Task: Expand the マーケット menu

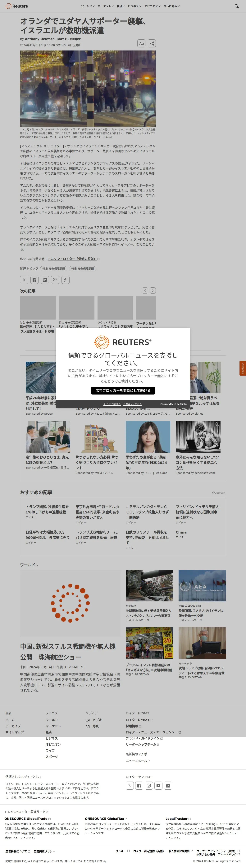Action: pos(105,6)
